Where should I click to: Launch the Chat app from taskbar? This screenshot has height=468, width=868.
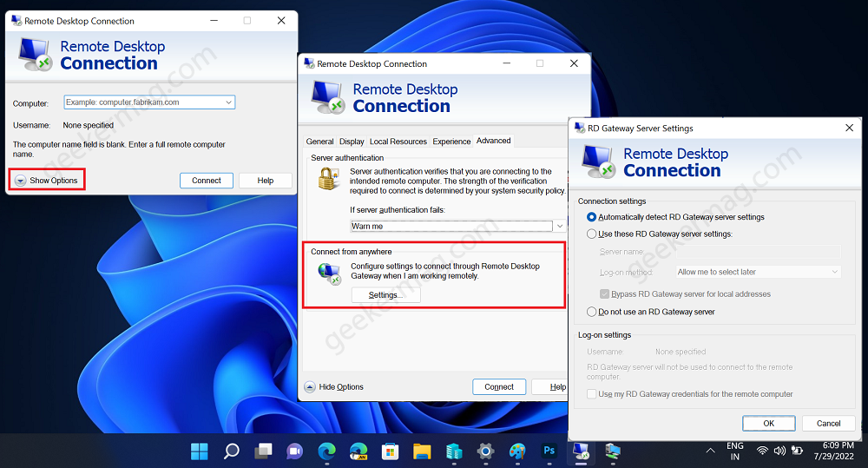pos(294,452)
